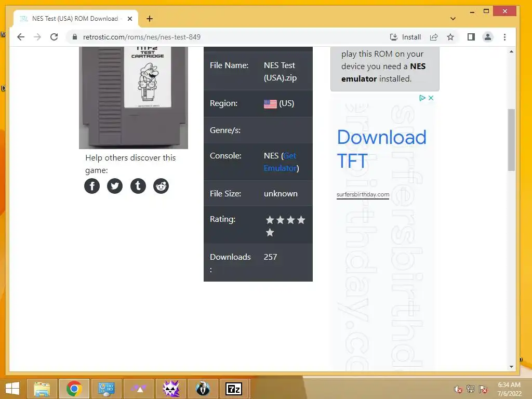The width and height of the screenshot is (532, 399).
Task: Open a new browser tab
Action: click(x=150, y=19)
